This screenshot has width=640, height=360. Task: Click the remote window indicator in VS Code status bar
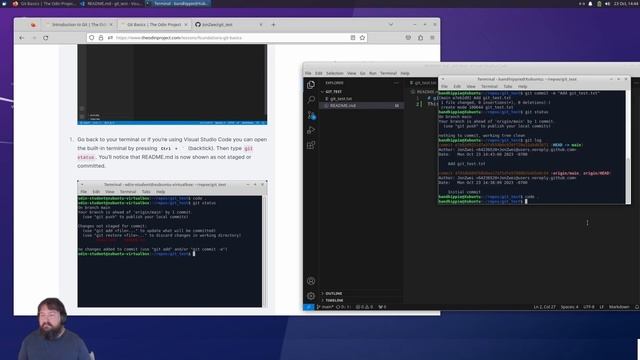point(309,307)
